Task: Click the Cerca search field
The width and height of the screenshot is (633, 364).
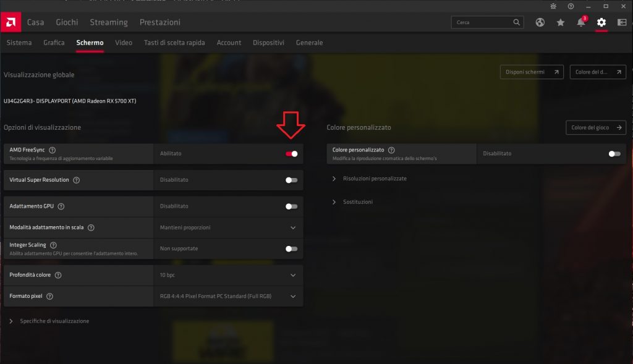Action: point(487,22)
